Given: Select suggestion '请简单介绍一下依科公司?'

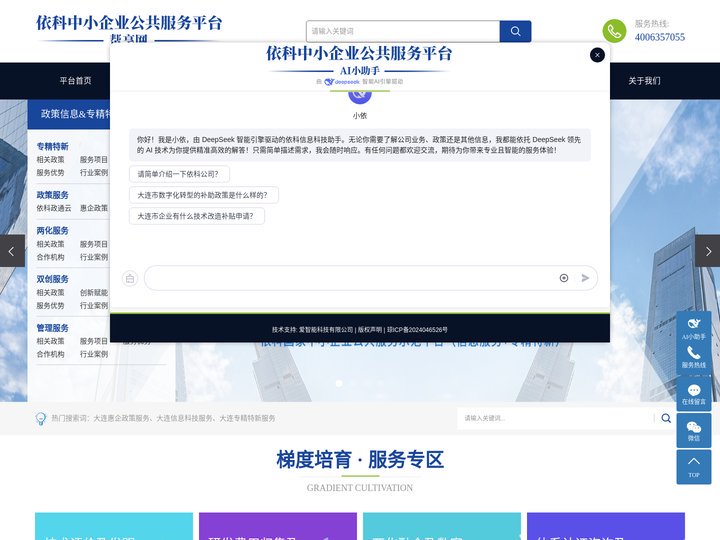Looking at the screenshot, I should [179, 174].
